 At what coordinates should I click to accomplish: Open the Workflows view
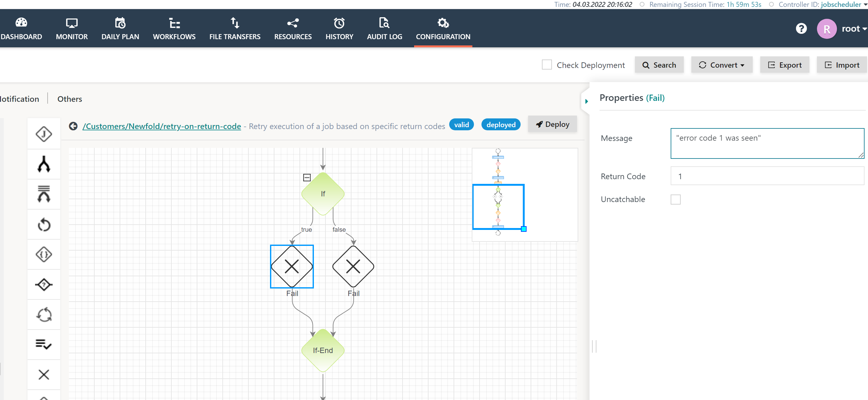[174, 29]
